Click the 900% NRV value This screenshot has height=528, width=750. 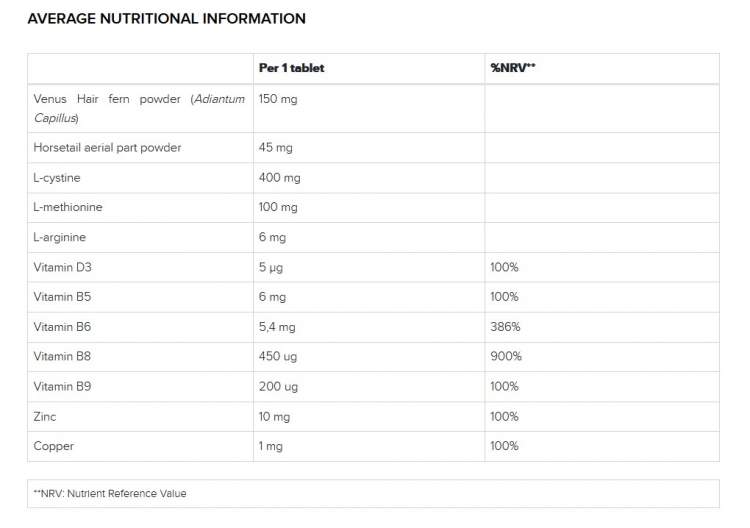tap(506, 356)
